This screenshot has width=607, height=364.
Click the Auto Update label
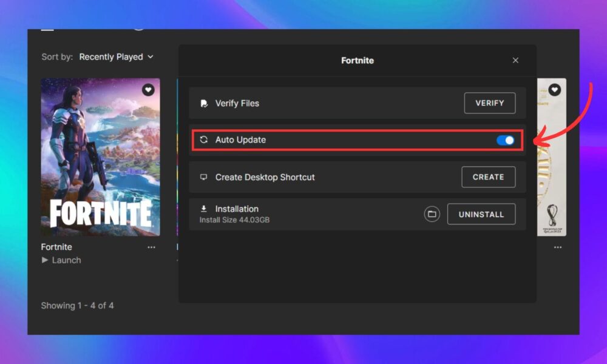[x=240, y=140]
